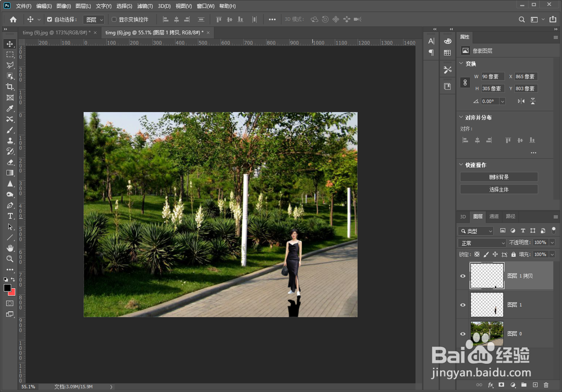The width and height of the screenshot is (562, 392).
Task: Open Layers panel menu
Action: click(x=556, y=217)
